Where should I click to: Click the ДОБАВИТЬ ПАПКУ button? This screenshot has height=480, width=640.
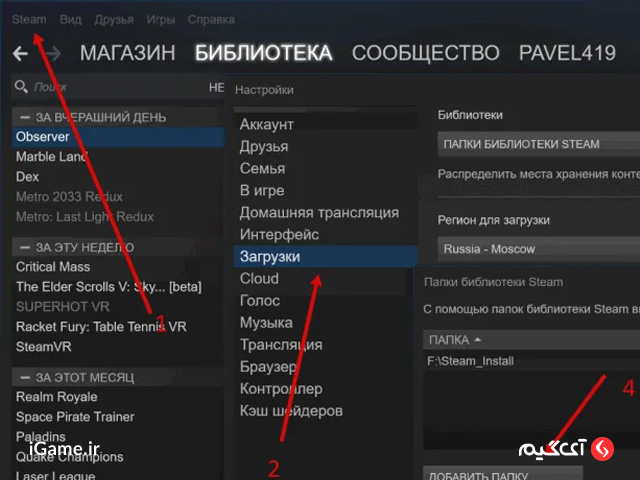[x=503, y=473]
